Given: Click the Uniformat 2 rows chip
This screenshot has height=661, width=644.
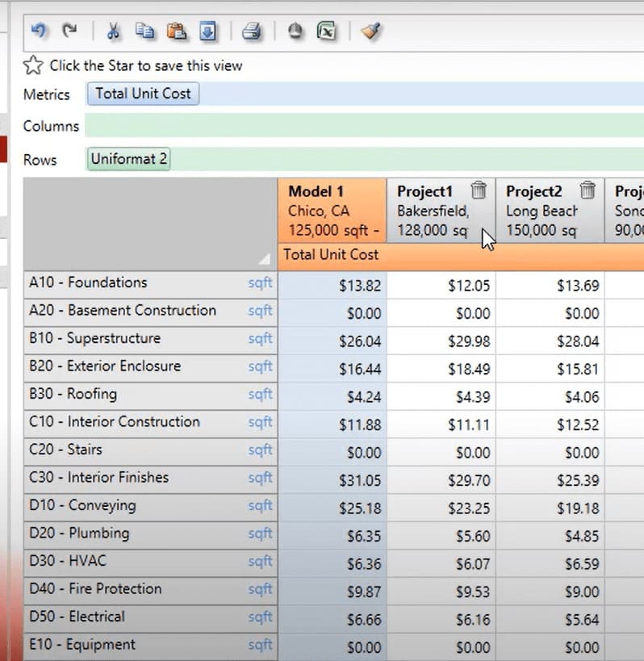Looking at the screenshot, I should tap(129, 159).
